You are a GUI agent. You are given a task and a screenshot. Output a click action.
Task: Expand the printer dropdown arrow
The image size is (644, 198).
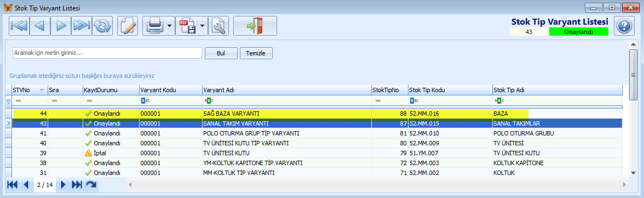pyautogui.click(x=170, y=26)
